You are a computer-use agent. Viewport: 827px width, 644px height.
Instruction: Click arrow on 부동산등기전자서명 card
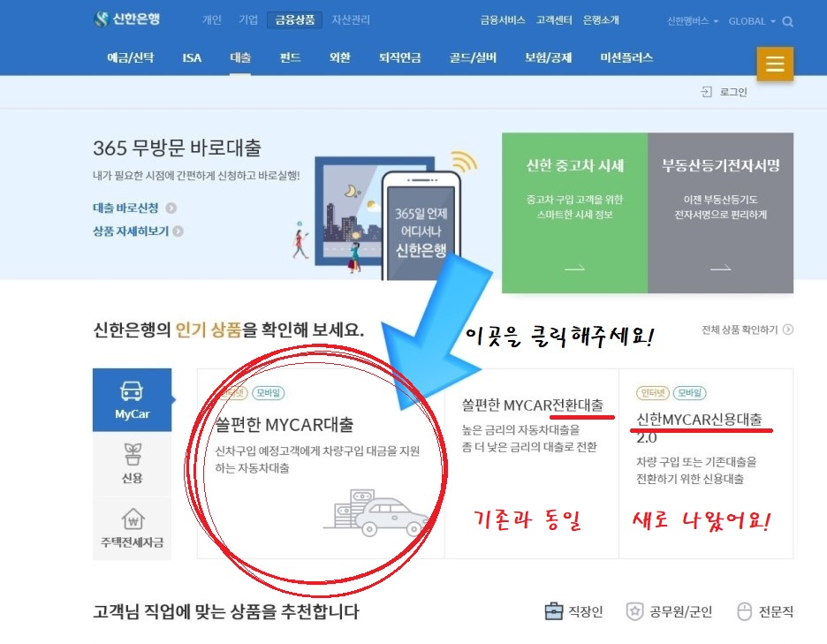(720, 268)
